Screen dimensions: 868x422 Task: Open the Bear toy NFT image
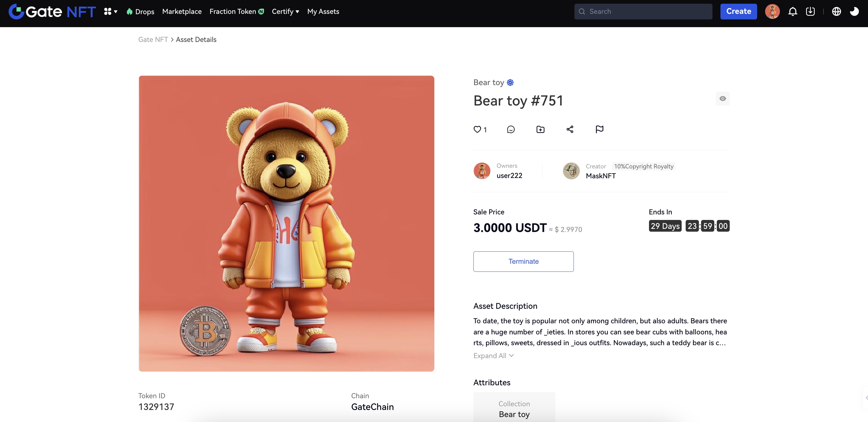(x=286, y=223)
